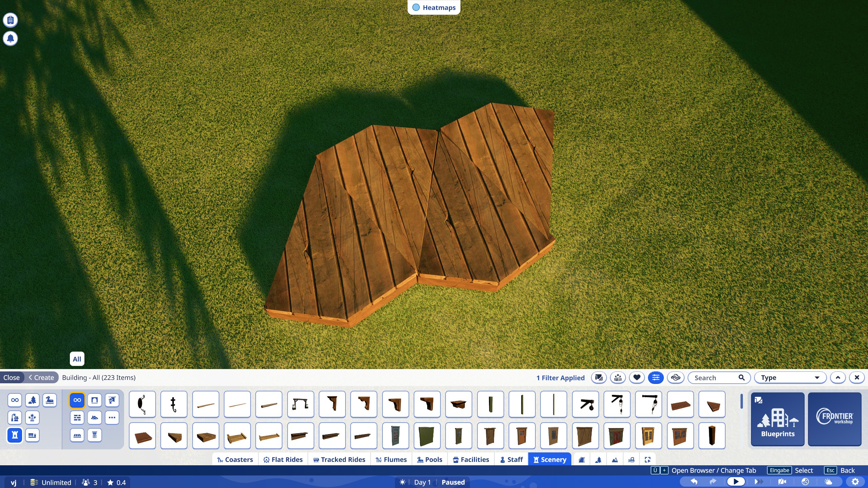Click the park rating star 0.4
The image size is (868, 488).
coord(116,482)
